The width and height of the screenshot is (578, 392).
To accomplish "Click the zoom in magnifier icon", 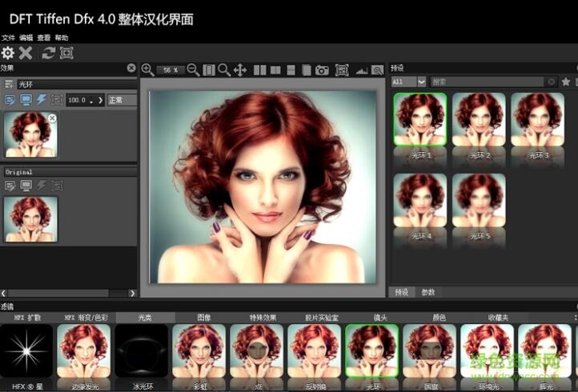I will [x=147, y=70].
